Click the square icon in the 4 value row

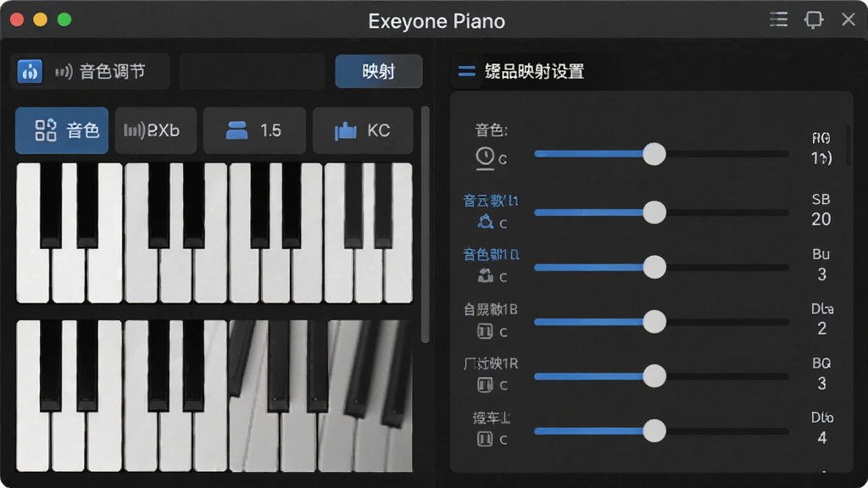pyautogui.click(x=485, y=440)
